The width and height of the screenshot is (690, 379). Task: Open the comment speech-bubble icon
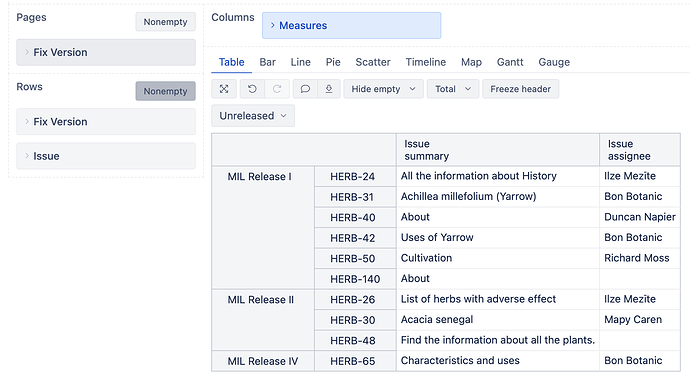pyautogui.click(x=305, y=89)
